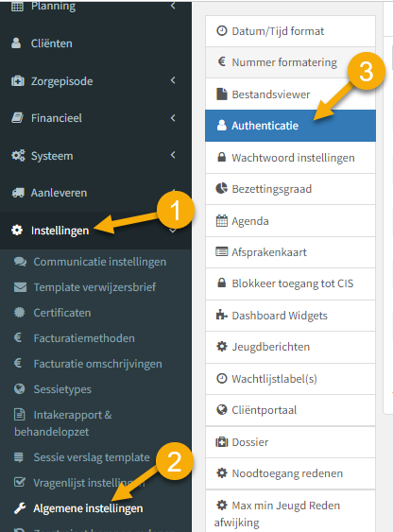The height and width of the screenshot is (532, 393).
Task: Click the checkbox icon beside Vragenlijst instellingen
Action: (x=20, y=482)
